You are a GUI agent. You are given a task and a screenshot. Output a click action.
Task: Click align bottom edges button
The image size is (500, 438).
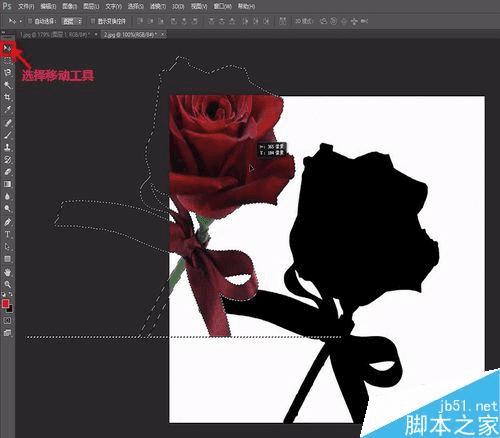pos(161,21)
